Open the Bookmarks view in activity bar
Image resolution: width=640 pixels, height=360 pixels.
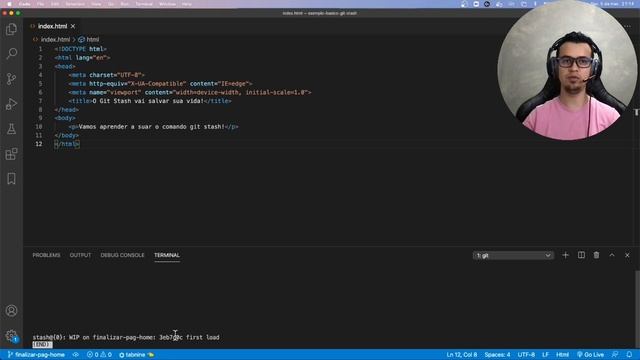(x=11, y=178)
